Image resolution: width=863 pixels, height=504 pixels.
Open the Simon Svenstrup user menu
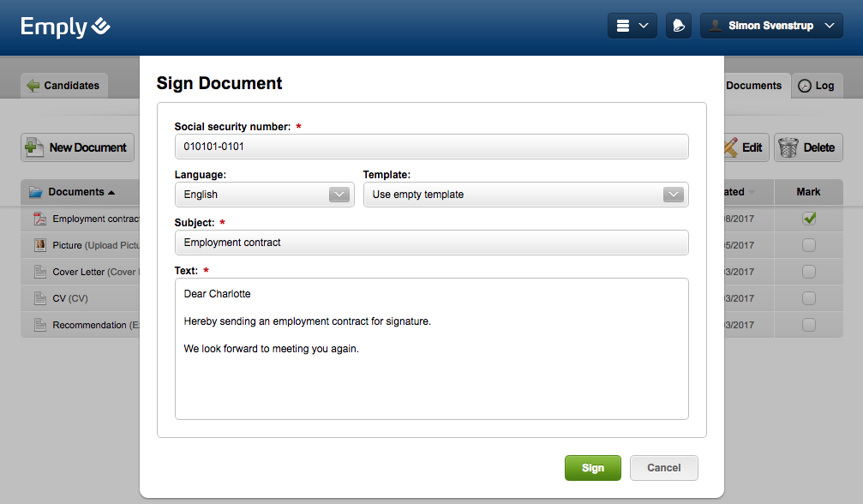click(770, 26)
